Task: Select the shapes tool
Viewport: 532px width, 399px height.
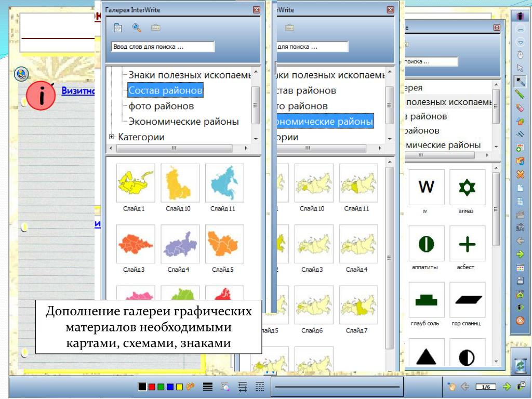Action: [520, 121]
